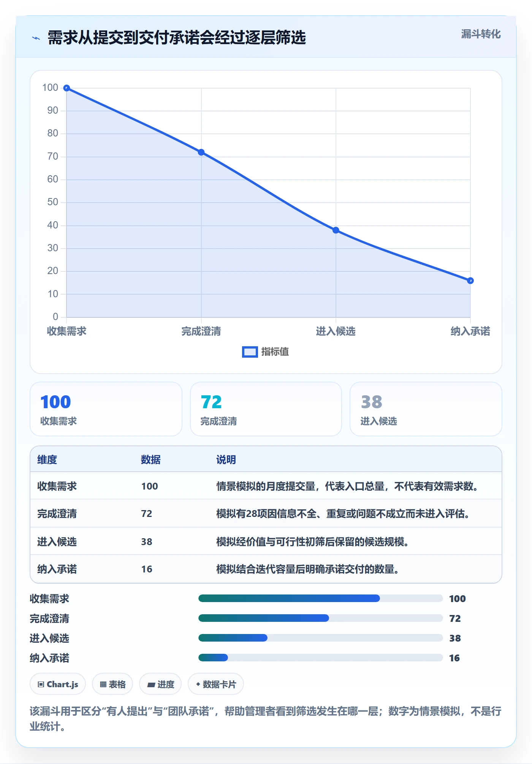Open the stat card showing 72 完成澄清
Image resolution: width=532 pixels, height=764 pixels.
pyautogui.click(x=266, y=409)
